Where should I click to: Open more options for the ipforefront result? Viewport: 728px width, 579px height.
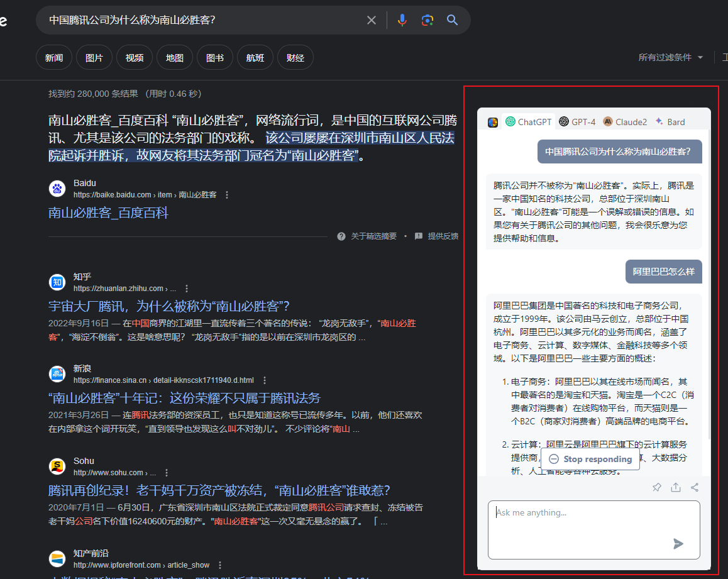click(220, 565)
